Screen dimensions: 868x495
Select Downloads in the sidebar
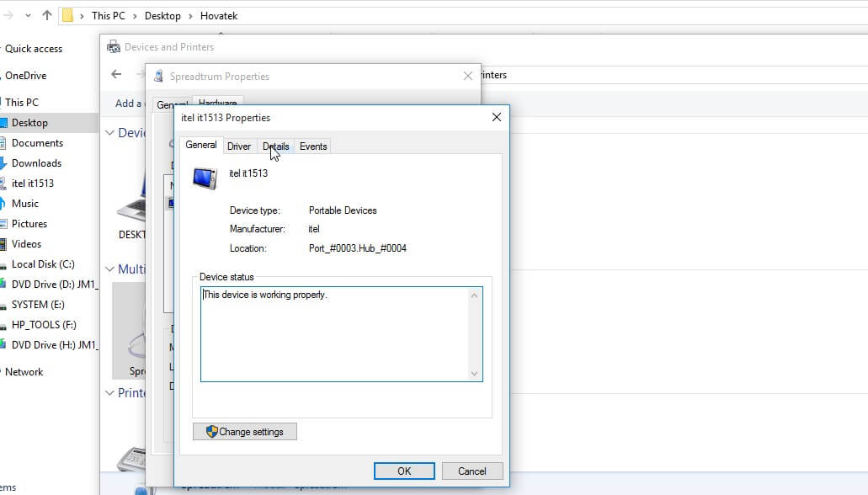(x=38, y=163)
